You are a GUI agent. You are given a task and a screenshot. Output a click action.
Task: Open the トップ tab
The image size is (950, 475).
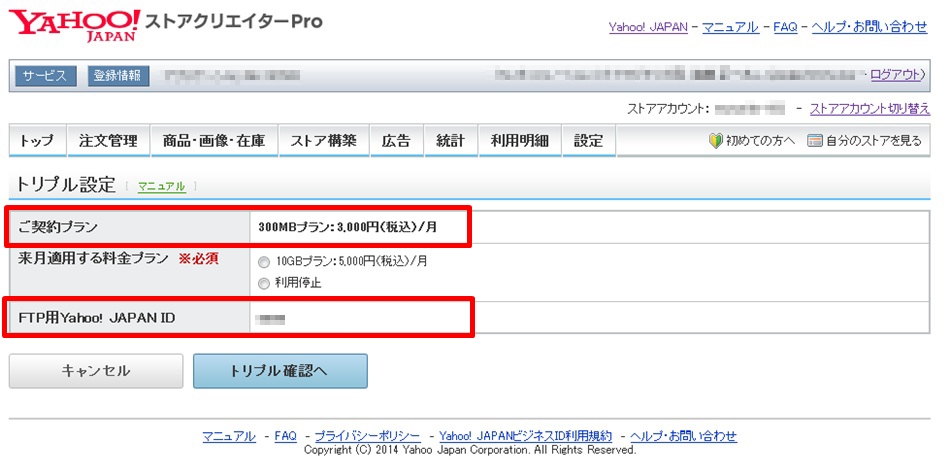[x=37, y=141]
